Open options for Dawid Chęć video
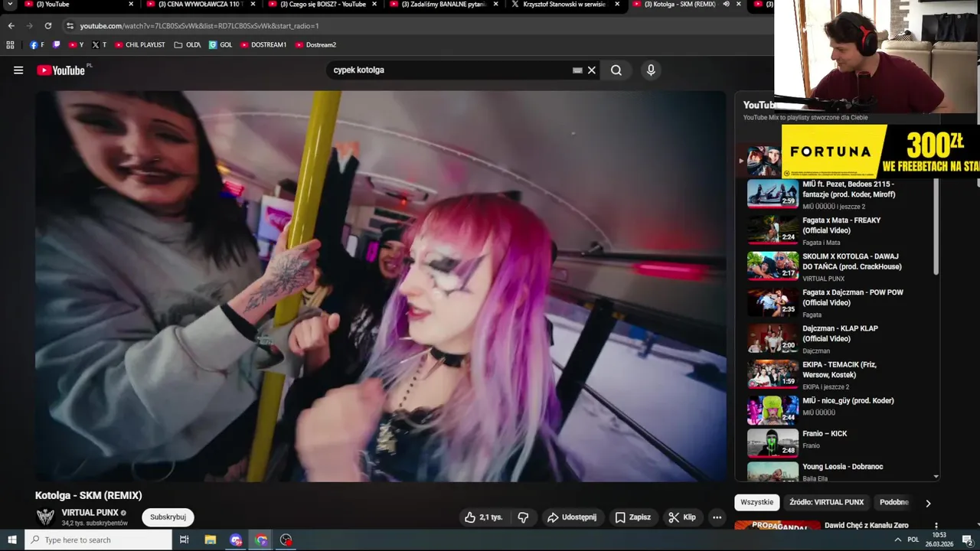The image size is (980, 551). [936, 527]
